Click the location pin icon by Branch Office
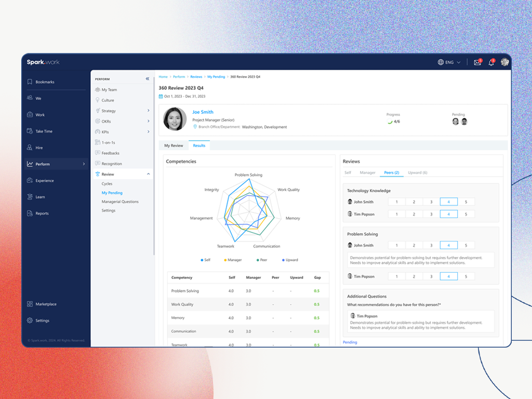 195,127
